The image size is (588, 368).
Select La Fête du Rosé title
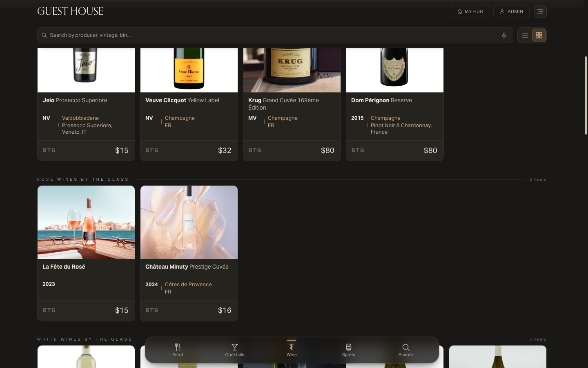click(64, 267)
